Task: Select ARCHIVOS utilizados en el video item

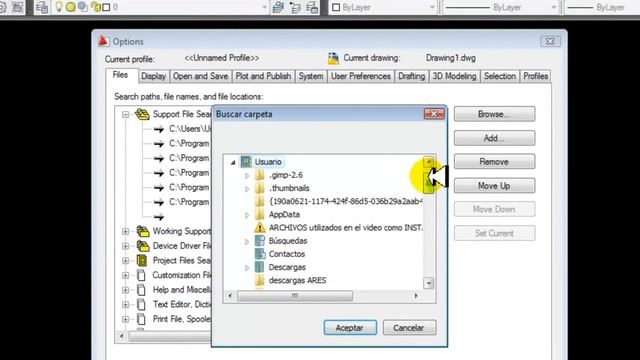Action: click(345, 228)
